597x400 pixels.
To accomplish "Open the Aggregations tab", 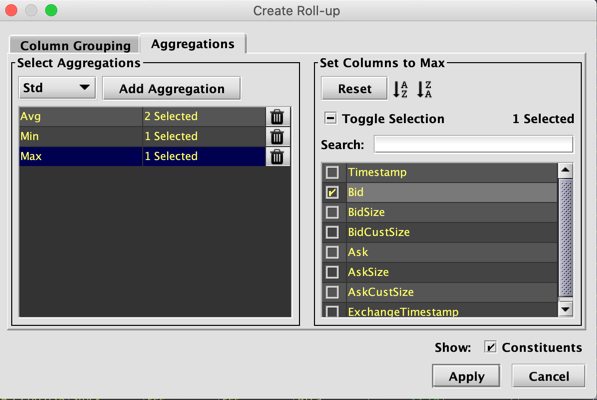I will (193, 44).
